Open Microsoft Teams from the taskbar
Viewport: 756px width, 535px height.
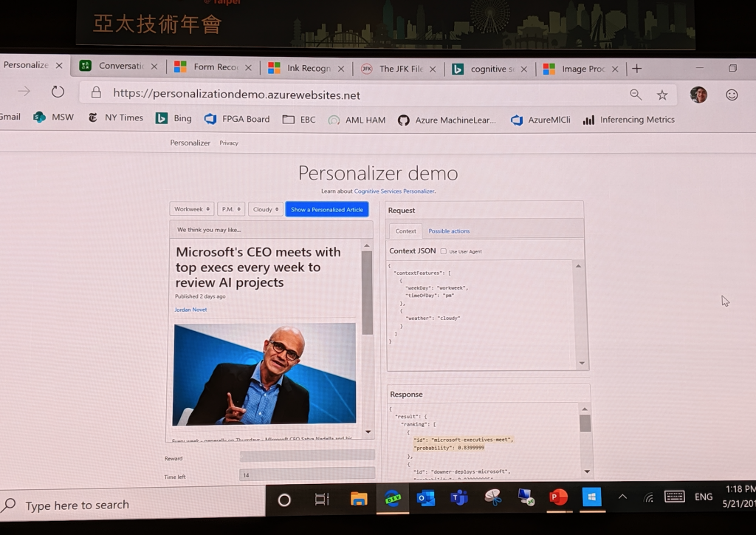(x=459, y=497)
